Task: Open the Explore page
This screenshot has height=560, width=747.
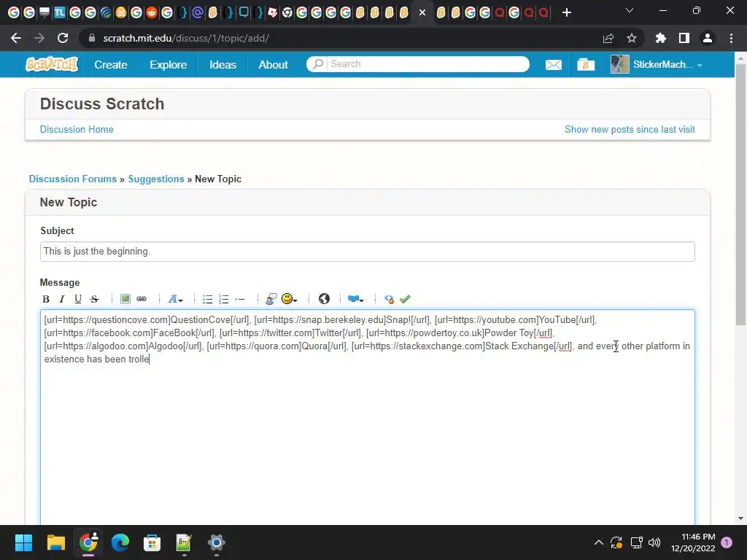Action: point(169,64)
